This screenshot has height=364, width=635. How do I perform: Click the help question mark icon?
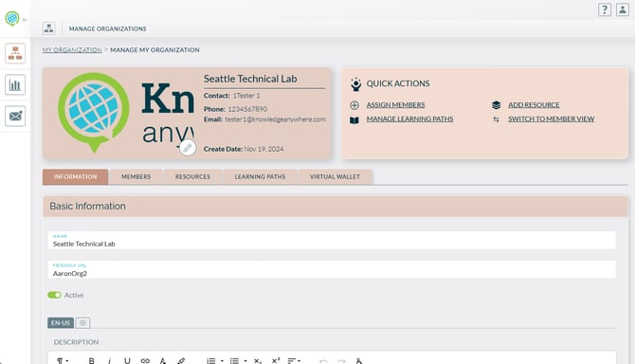tap(605, 9)
